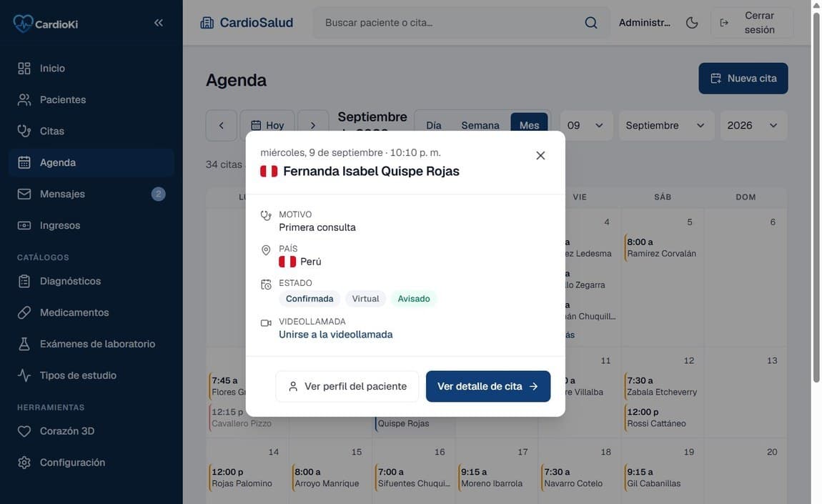
Task: Toggle dark mode moon icon
Action: [692, 23]
